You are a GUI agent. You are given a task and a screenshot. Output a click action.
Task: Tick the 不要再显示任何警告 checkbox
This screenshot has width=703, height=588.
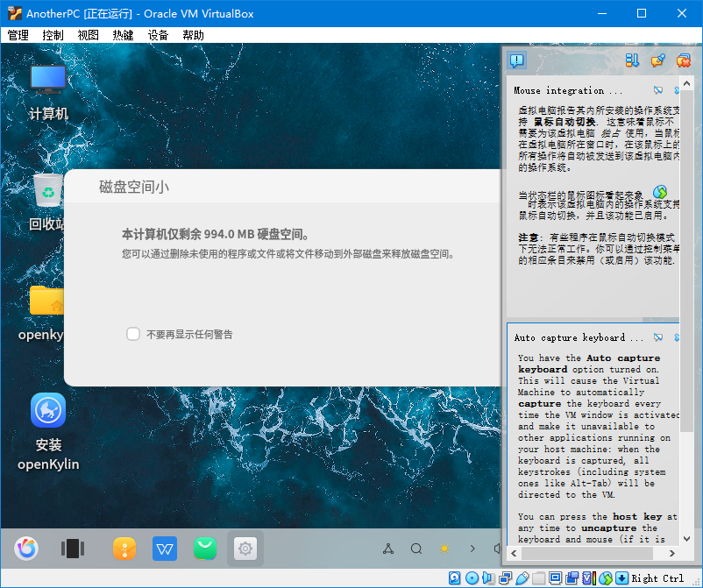[x=133, y=334]
